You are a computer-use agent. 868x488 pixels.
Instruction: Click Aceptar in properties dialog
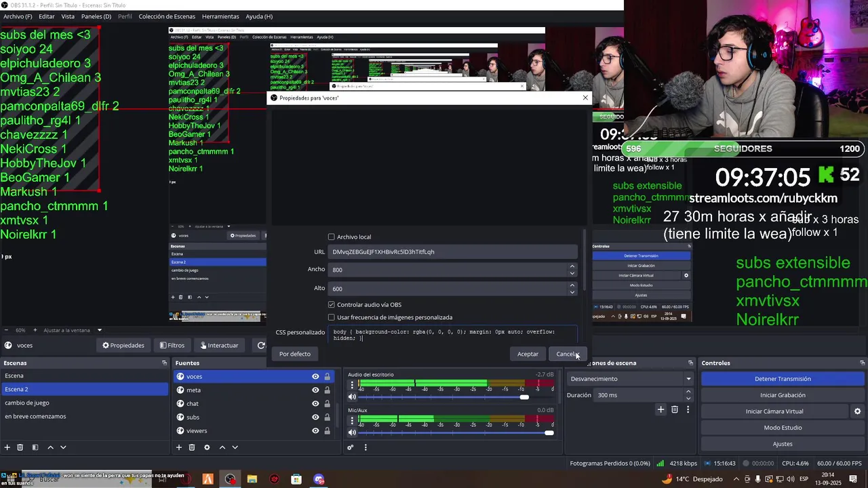pyautogui.click(x=528, y=354)
